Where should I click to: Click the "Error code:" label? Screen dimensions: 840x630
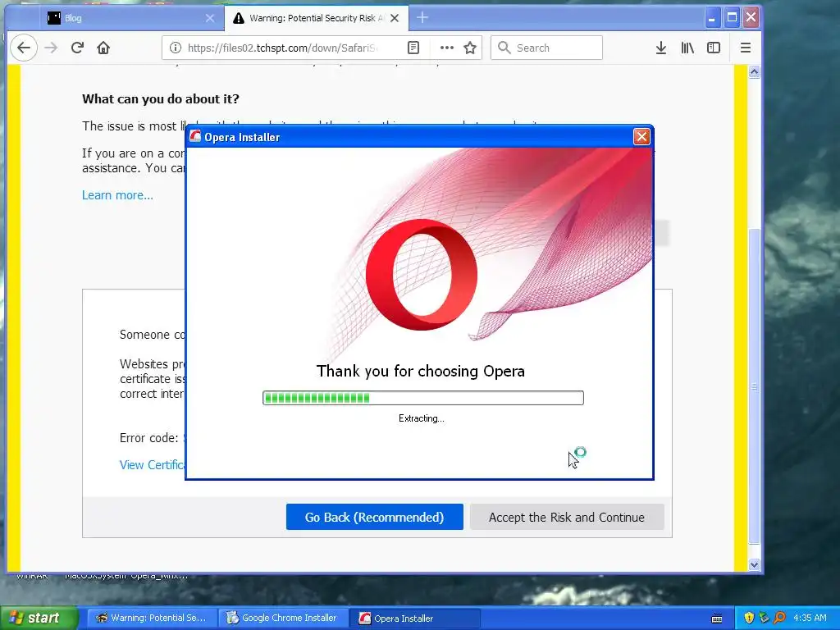149,438
